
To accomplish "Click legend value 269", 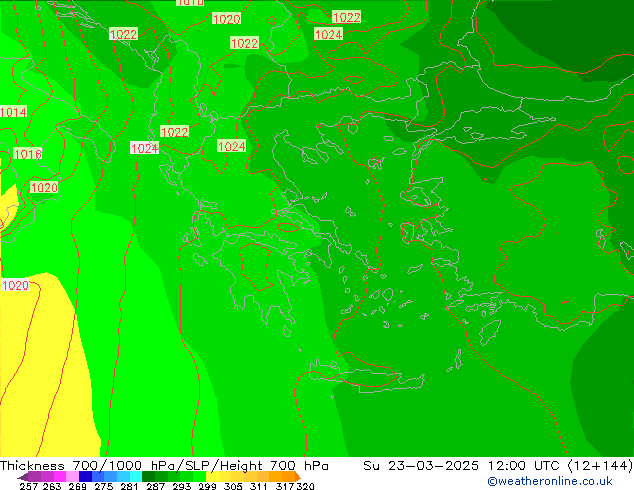I will click(78, 486).
